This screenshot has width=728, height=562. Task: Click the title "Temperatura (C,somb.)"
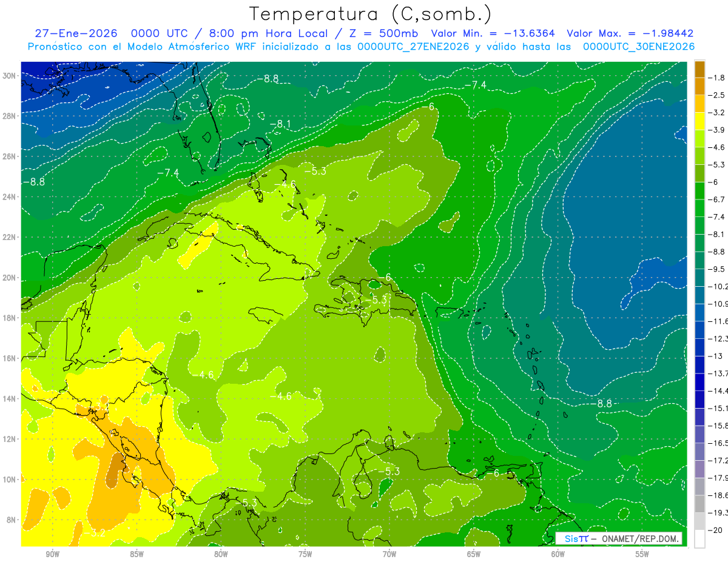370,14
